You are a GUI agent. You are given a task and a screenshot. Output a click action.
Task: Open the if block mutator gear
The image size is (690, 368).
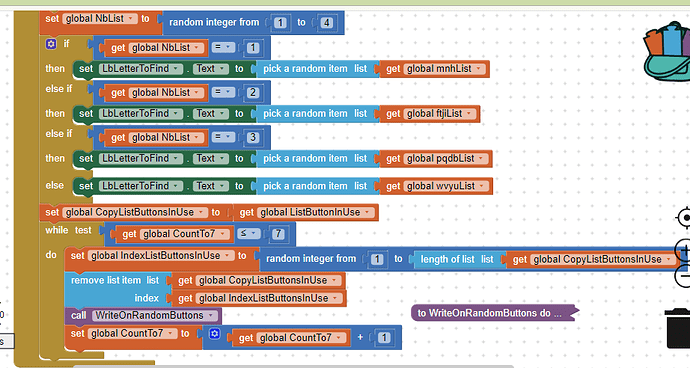pos(51,44)
